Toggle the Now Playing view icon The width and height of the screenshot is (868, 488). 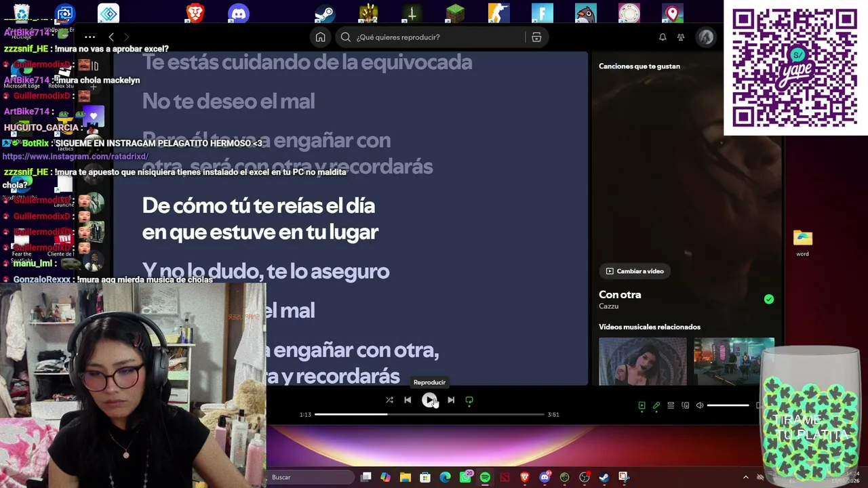click(642, 405)
